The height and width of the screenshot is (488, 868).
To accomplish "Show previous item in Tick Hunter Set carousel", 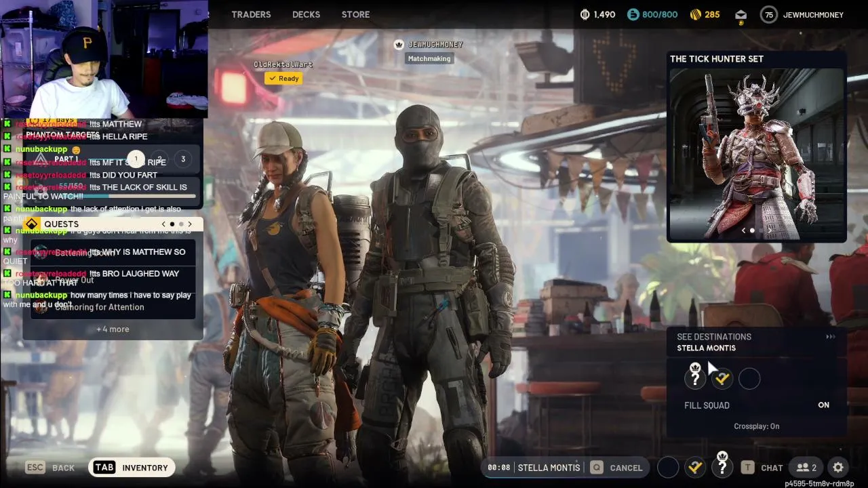I will [x=743, y=230].
